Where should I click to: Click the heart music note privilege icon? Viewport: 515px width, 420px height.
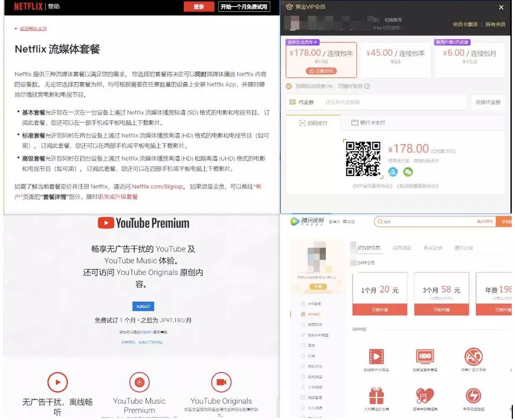click(425, 396)
